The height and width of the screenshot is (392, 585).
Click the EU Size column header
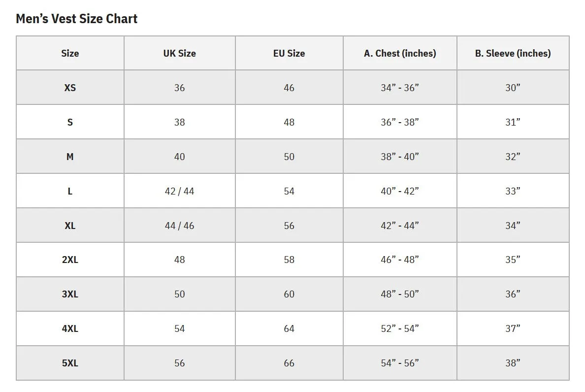[x=289, y=53]
